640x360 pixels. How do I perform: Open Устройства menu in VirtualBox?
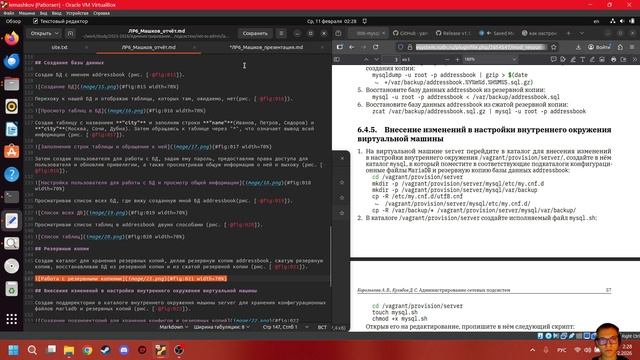tap(77, 13)
